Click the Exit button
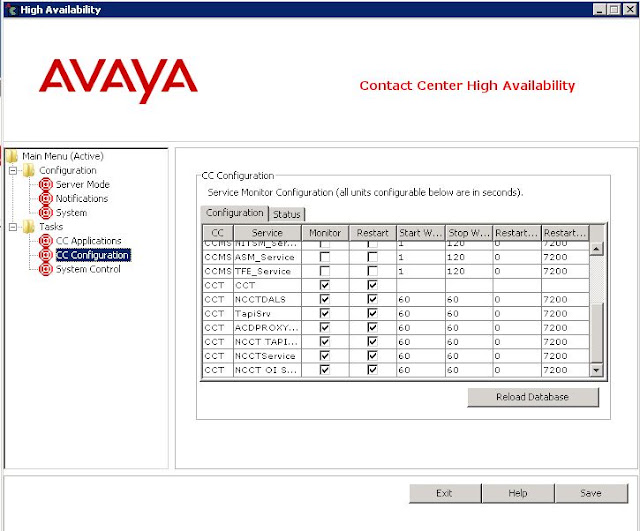 point(445,493)
